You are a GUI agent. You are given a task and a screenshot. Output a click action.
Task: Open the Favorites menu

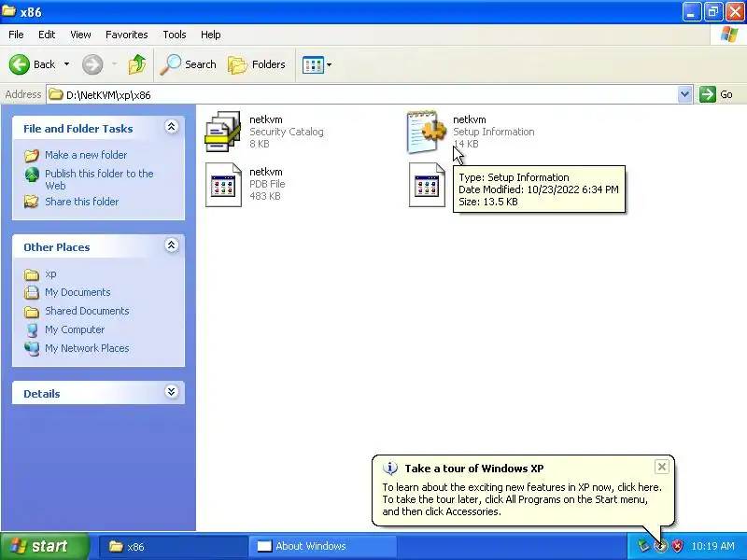pyautogui.click(x=127, y=35)
